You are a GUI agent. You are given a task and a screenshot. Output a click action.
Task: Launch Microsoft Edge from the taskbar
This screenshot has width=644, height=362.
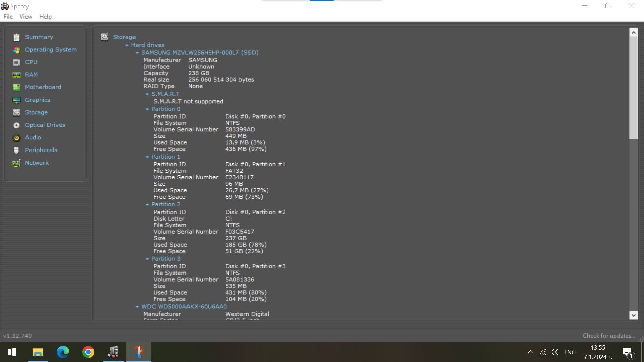pos(63,352)
